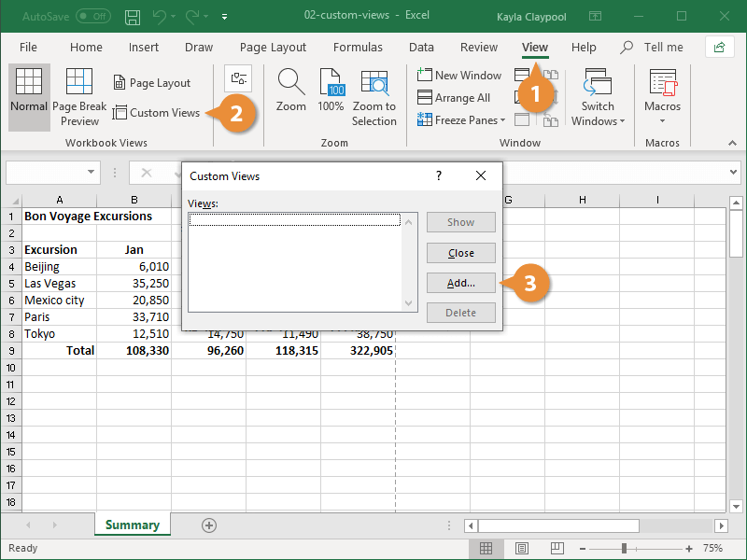Expand the Freeze Panes dropdown

[x=463, y=120]
